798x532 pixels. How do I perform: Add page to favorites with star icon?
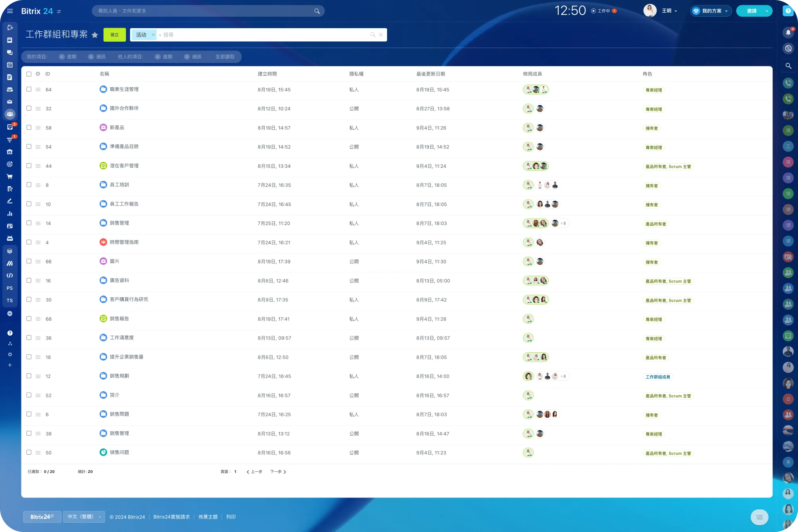pyautogui.click(x=94, y=35)
